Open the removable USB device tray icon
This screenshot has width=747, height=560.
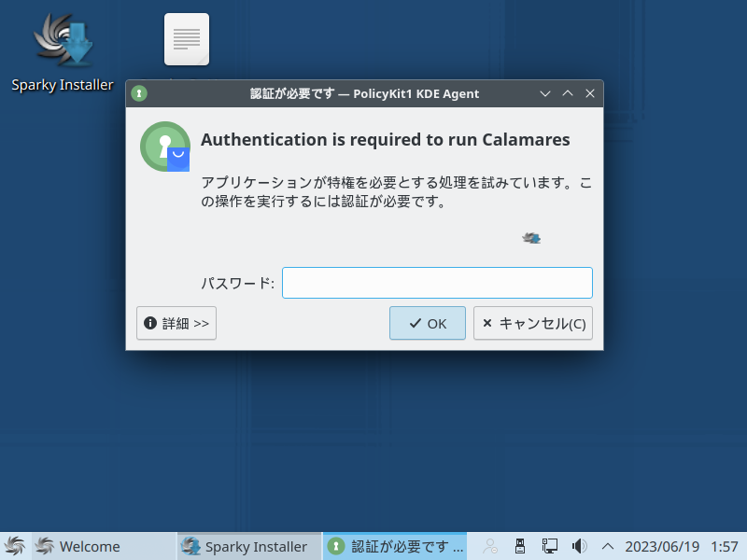pyautogui.click(x=520, y=546)
